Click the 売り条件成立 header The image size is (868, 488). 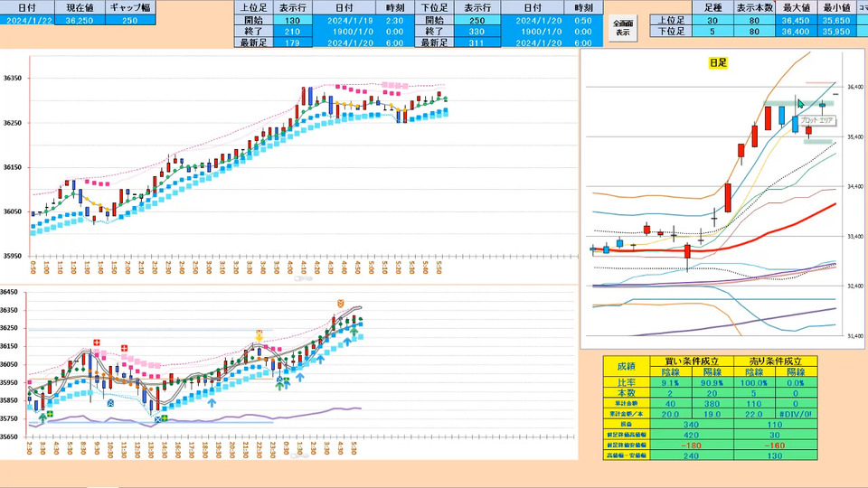(775, 361)
